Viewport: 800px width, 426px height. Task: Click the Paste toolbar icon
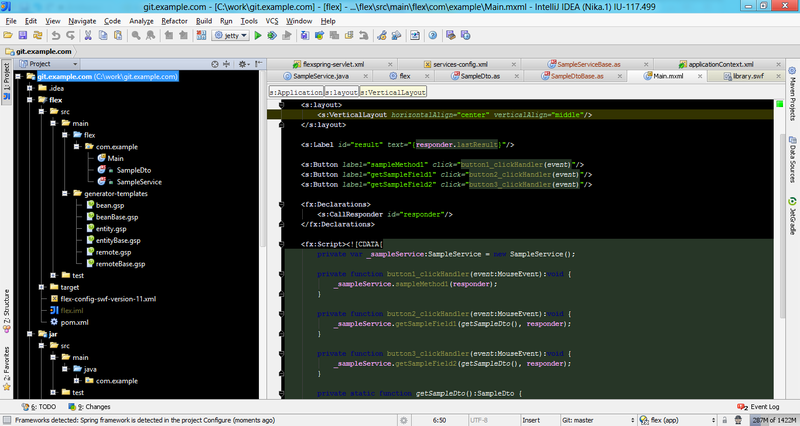[118, 35]
